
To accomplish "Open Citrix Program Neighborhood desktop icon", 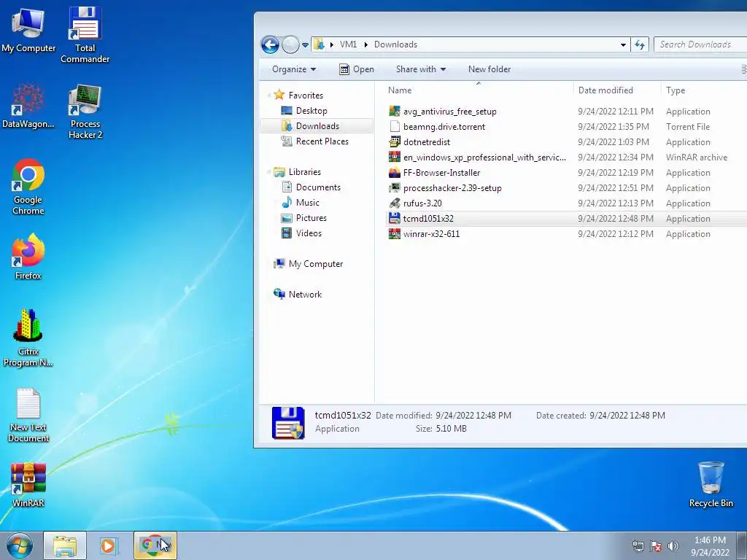I will coord(28,338).
